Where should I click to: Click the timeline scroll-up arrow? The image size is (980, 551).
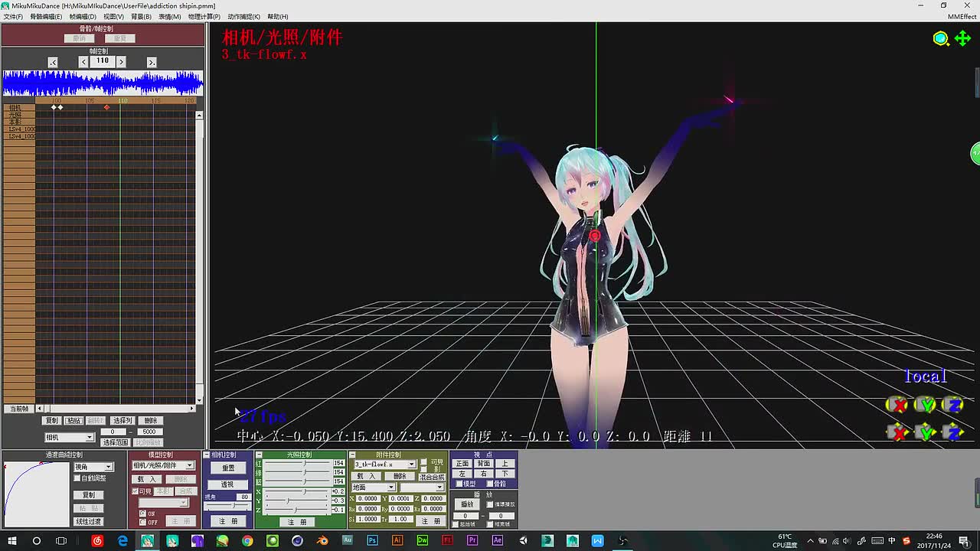coord(199,116)
